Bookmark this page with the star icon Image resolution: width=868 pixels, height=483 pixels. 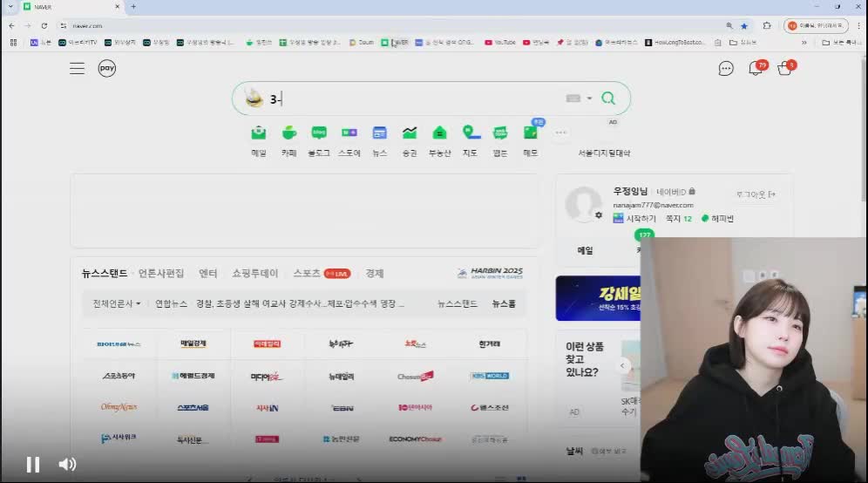point(744,26)
